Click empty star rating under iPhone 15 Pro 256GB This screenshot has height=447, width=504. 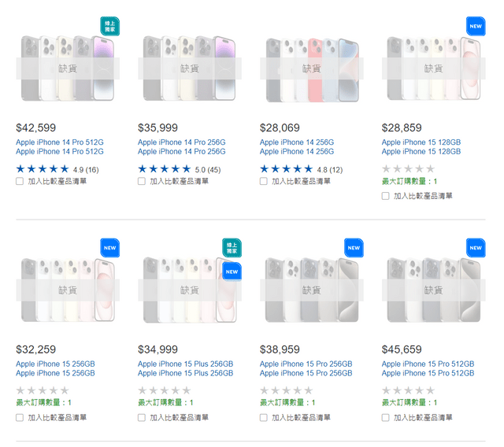point(286,390)
